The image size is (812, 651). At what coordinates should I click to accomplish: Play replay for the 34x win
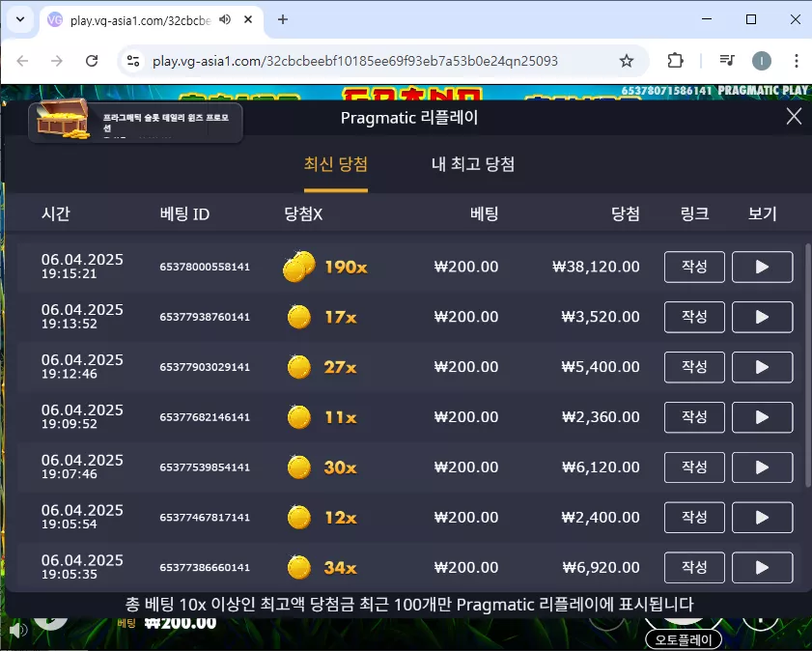[762, 568]
